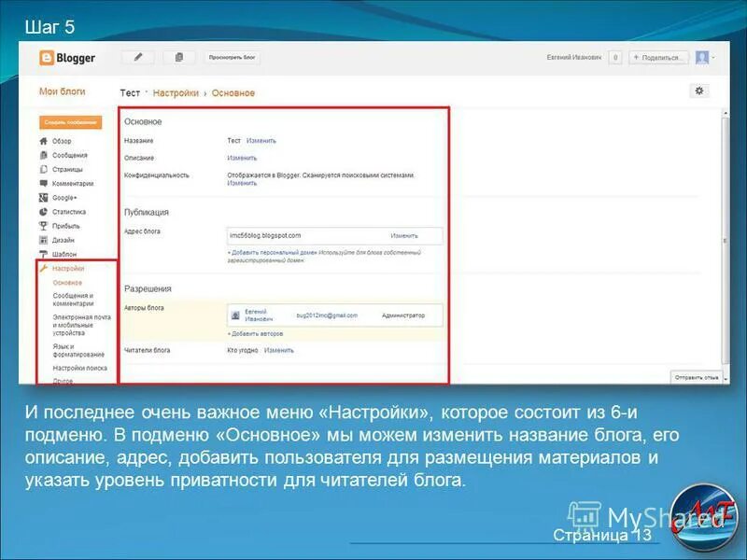Open Статистика pie chart icon
Screen dimensions: 747x560
[x=43, y=212]
